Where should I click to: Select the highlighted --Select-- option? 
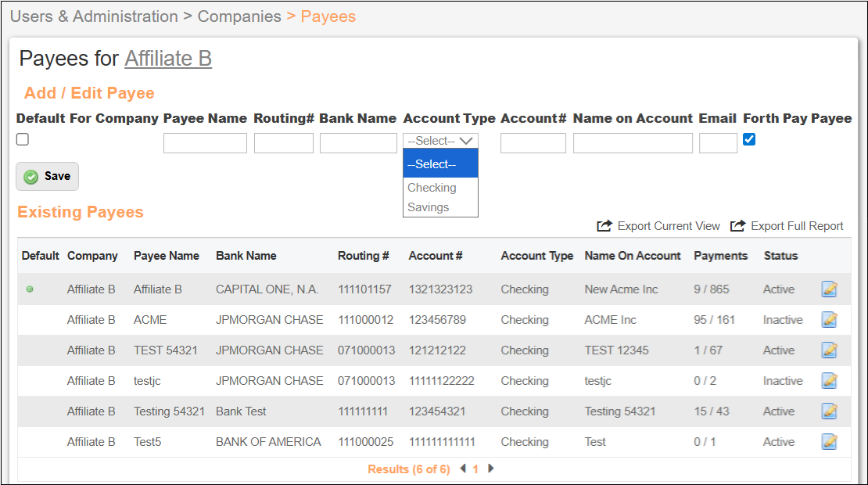[439, 164]
